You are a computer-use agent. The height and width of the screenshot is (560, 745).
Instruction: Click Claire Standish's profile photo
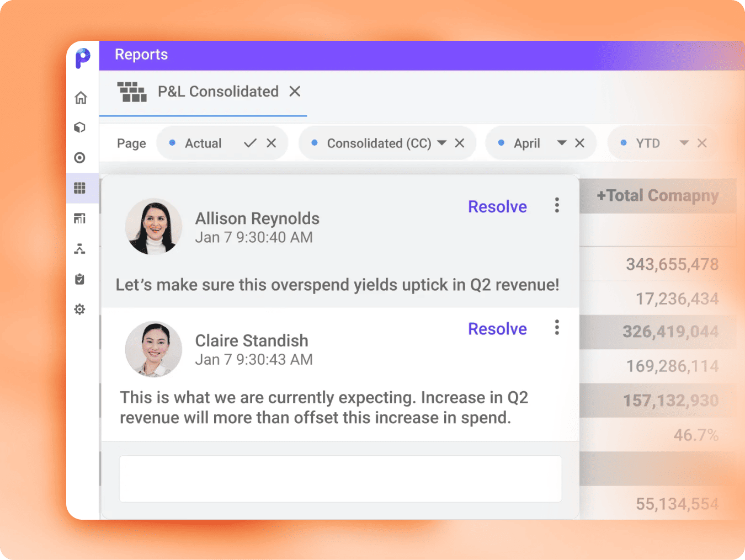click(x=153, y=349)
